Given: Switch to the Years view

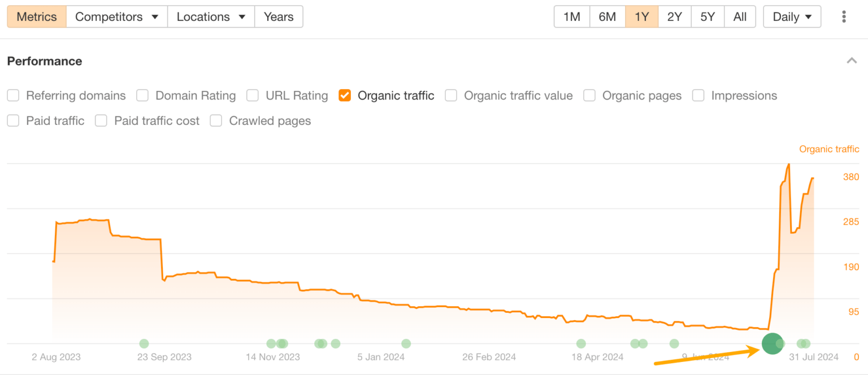Looking at the screenshot, I should pos(278,16).
